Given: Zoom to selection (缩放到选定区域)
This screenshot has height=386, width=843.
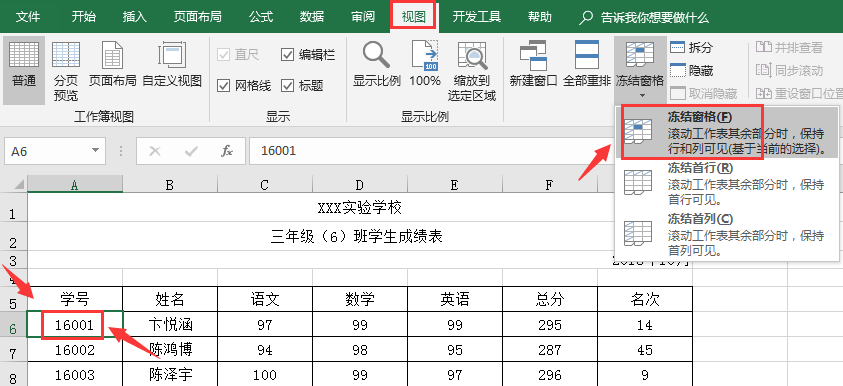Looking at the screenshot, I should pos(472,70).
